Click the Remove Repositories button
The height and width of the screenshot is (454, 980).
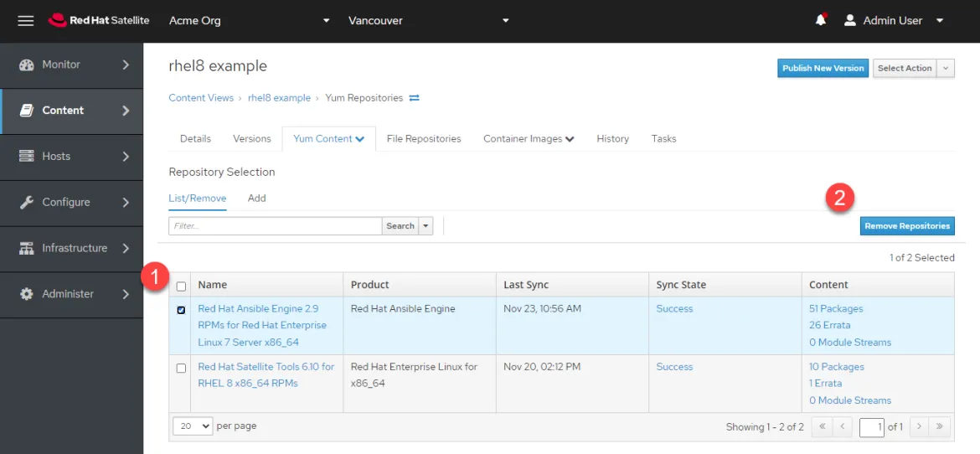(x=906, y=226)
